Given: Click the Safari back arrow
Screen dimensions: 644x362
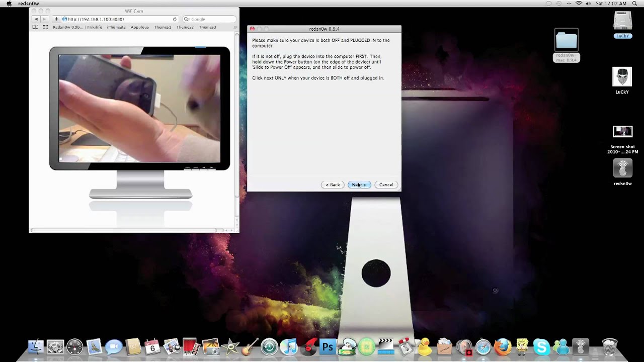Looking at the screenshot, I should click(x=36, y=19).
